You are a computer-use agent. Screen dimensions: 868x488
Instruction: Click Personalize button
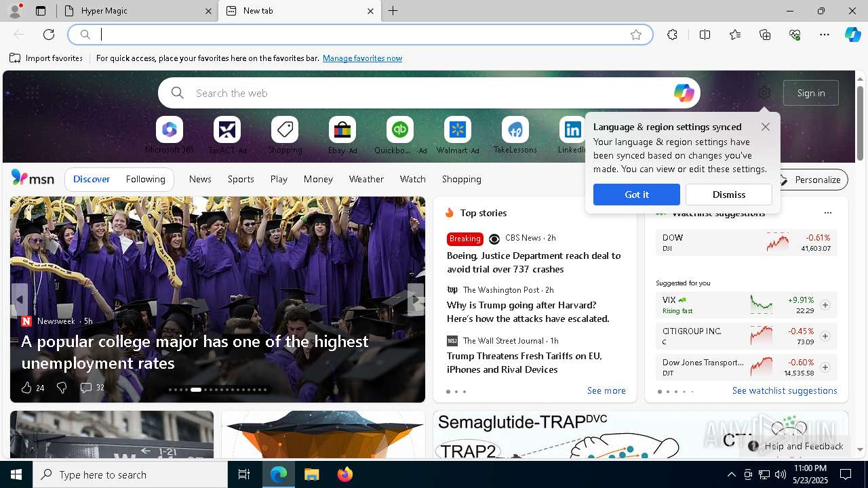810,180
